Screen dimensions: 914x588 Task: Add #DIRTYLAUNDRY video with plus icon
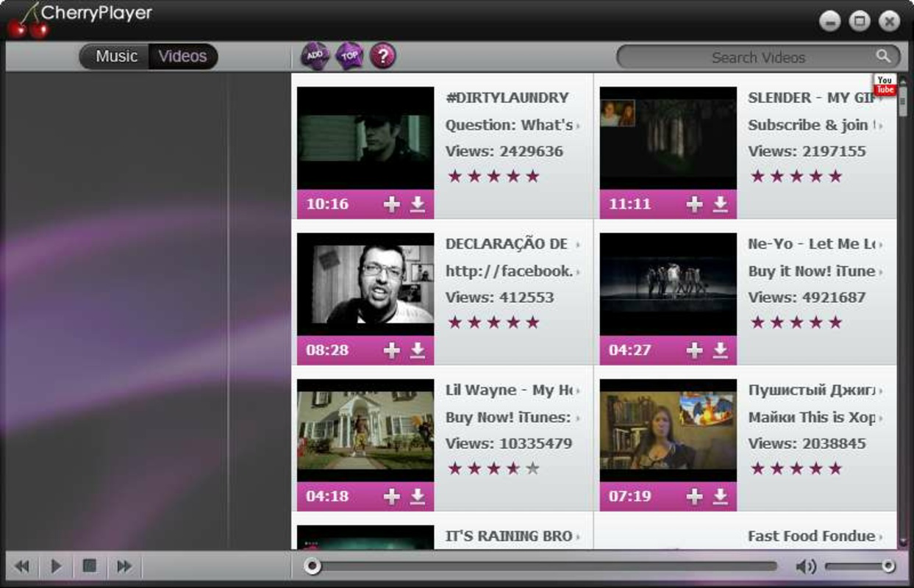pos(391,204)
